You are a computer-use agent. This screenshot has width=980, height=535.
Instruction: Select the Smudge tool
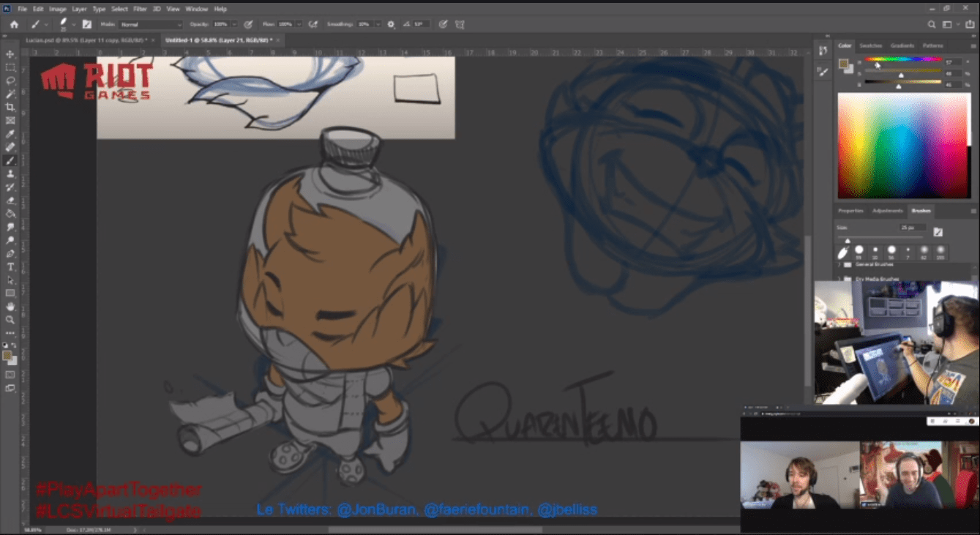coord(10,227)
